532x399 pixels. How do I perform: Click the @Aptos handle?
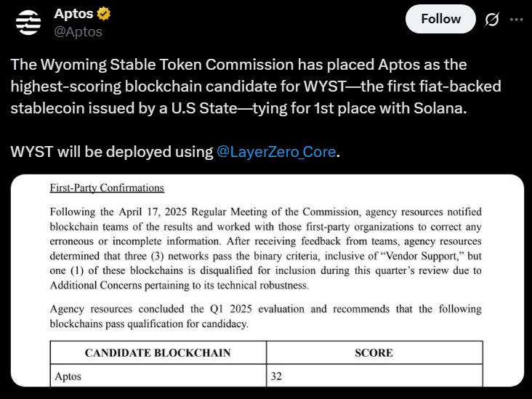tap(78, 31)
